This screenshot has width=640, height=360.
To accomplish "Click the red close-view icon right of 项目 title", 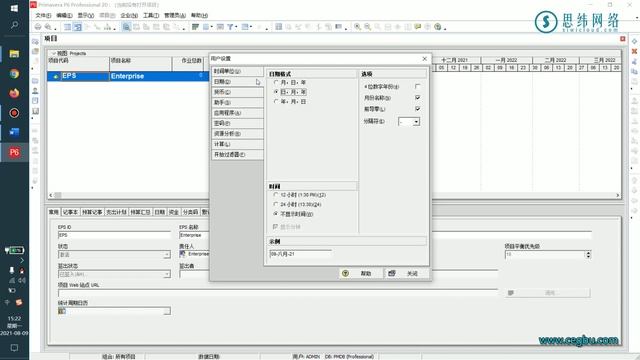I will coord(622,39).
